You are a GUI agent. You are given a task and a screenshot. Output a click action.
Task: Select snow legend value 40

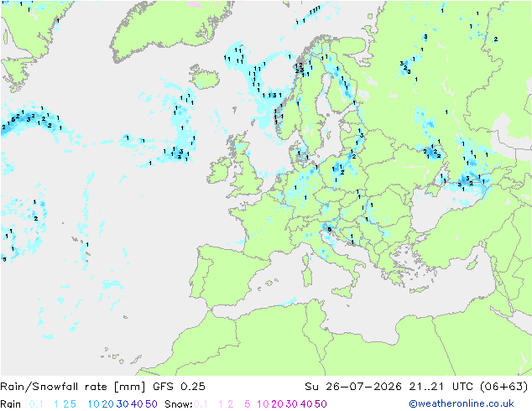[x=306, y=404]
